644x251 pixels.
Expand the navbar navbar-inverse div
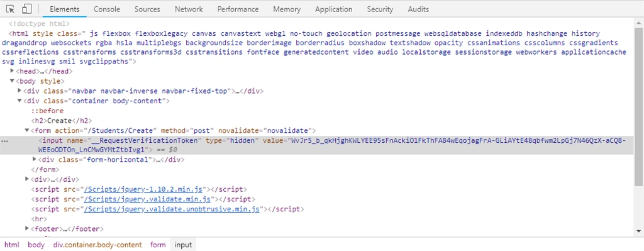pyautogui.click(x=19, y=91)
